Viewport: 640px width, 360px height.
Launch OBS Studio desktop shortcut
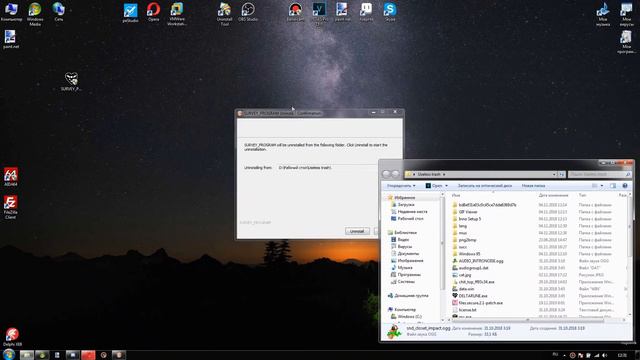(248, 12)
